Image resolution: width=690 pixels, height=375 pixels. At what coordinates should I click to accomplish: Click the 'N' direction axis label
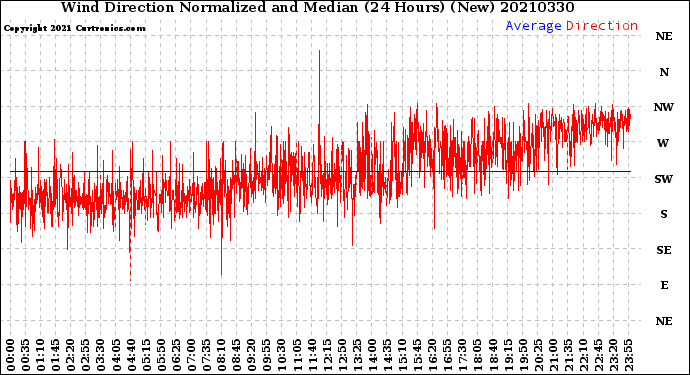664,72
